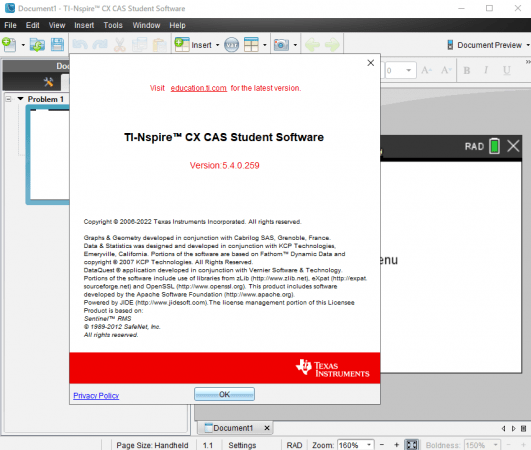Click the Save floppy disk icon
Image resolution: width=531 pixels, height=450 pixels.
coord(57,45)
